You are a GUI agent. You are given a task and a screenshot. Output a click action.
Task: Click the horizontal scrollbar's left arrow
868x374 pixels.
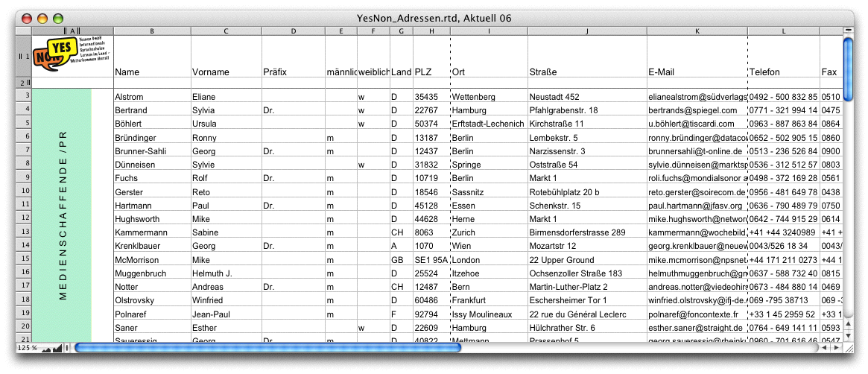(824, 348)
